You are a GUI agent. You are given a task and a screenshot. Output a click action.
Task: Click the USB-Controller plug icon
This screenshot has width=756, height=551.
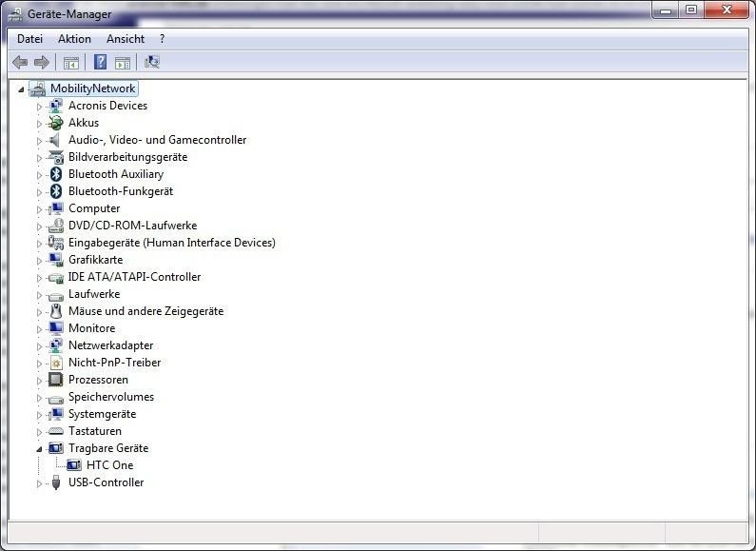[56, 482]
